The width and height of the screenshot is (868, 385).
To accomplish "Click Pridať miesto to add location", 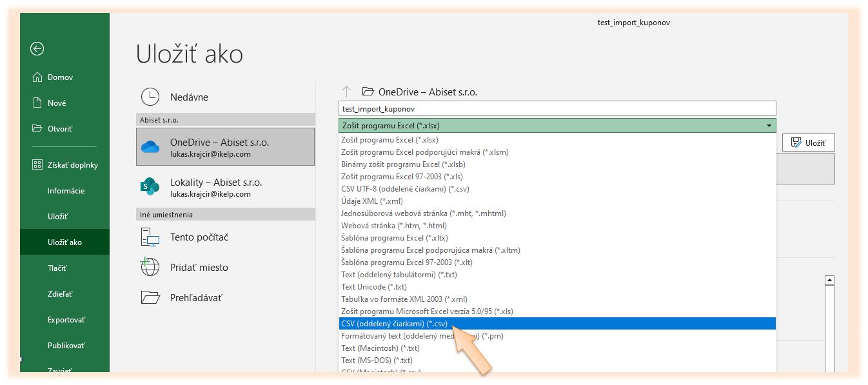I will point(199,268).
